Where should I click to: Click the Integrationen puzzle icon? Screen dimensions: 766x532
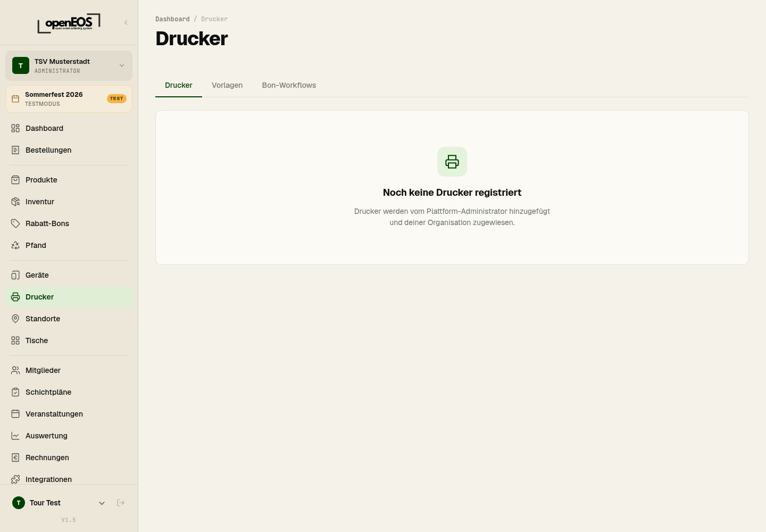[15, 479]
